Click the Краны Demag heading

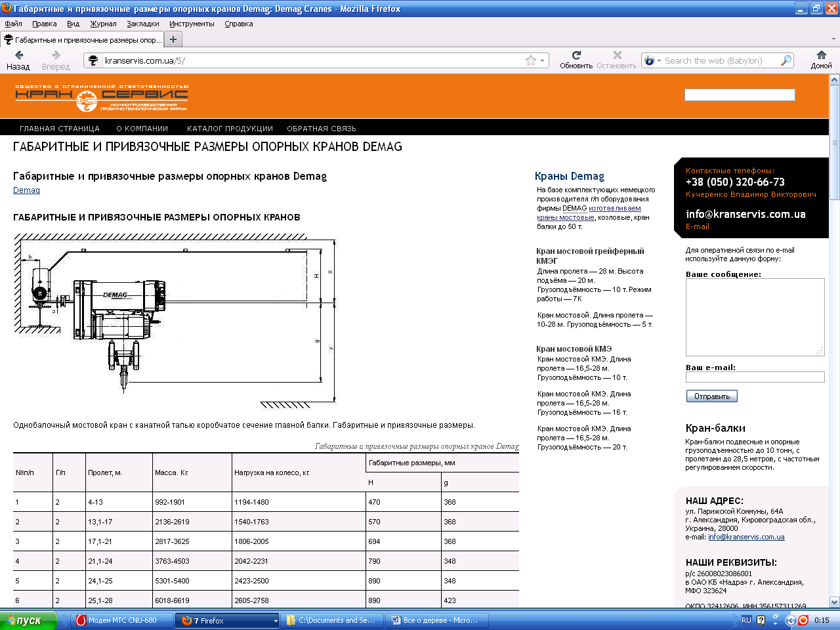click(x=570, y=176)
